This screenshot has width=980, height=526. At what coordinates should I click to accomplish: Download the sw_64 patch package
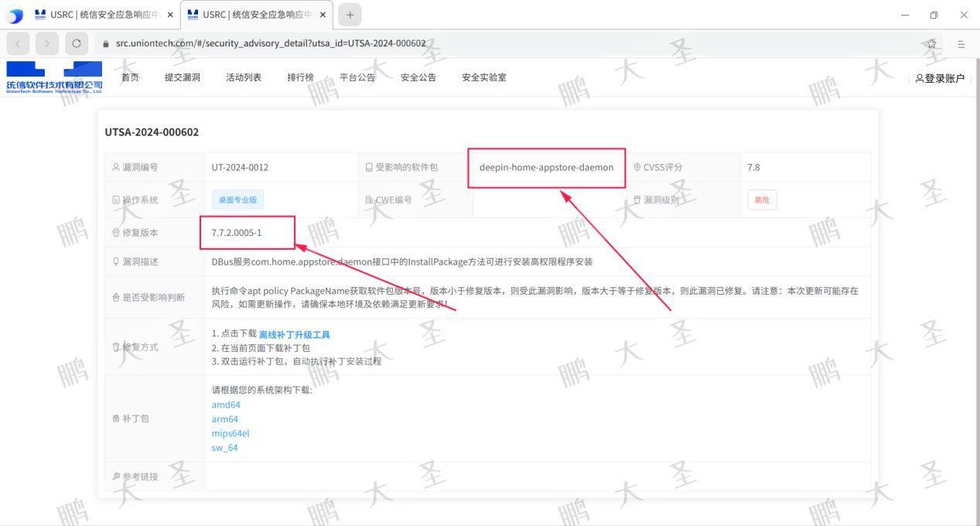point(225,448)
